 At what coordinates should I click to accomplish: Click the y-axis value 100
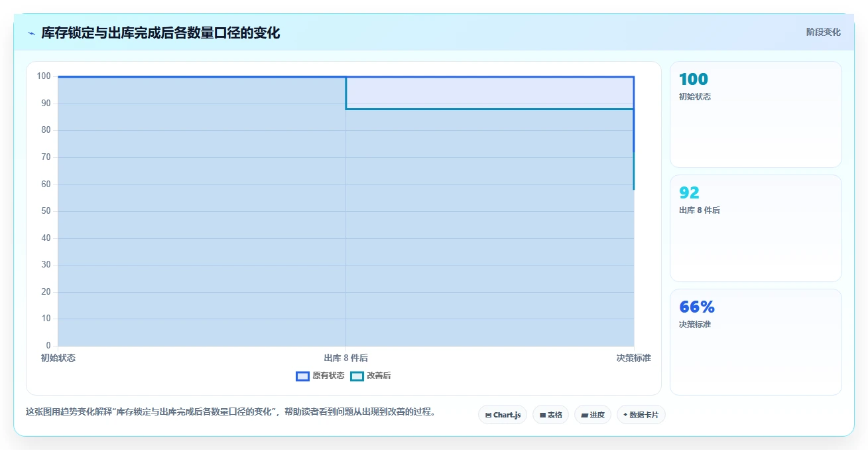coord(44,76)
